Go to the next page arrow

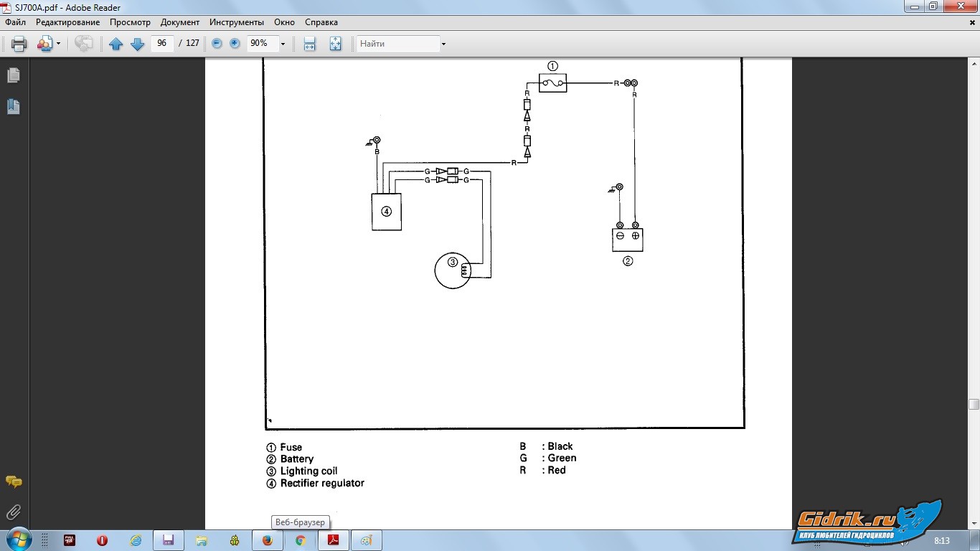[137, 44]
